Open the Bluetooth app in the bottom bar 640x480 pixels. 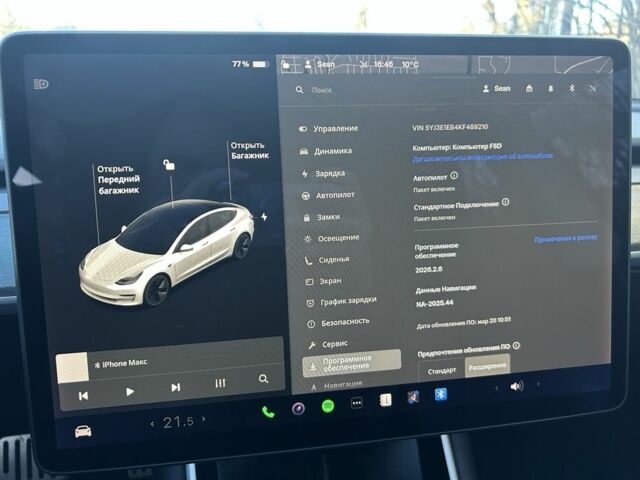click(441, 395)
